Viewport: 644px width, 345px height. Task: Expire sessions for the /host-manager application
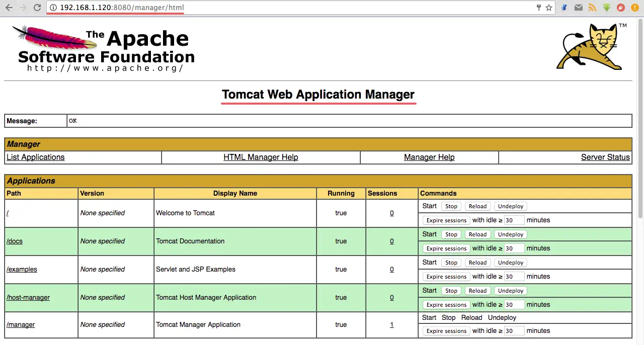click(446, 305)
